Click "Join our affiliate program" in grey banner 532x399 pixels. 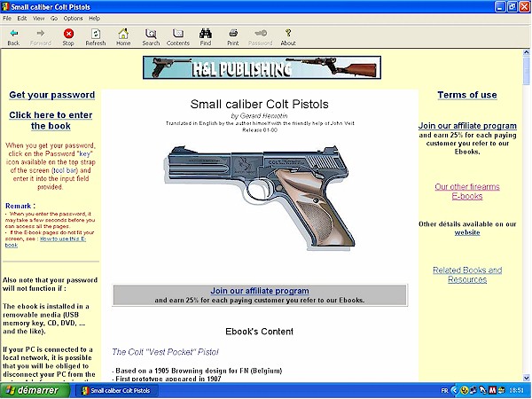coord(260,291)
